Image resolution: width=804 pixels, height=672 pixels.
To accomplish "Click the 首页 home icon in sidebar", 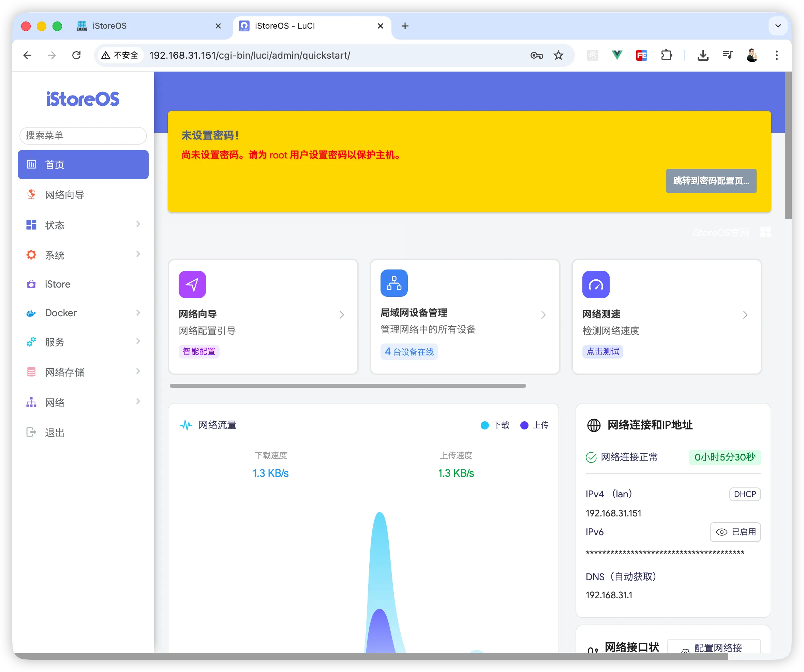I will (31, 164).
